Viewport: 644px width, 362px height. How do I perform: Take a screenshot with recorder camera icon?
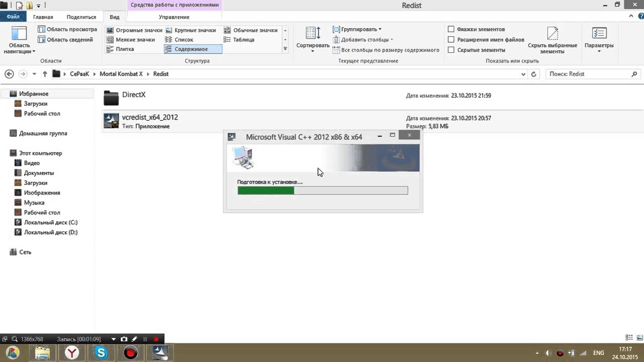(x=124, y=339)
